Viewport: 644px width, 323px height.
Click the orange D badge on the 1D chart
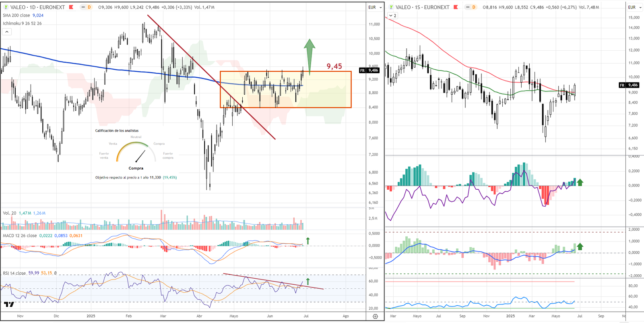(89, 7)
